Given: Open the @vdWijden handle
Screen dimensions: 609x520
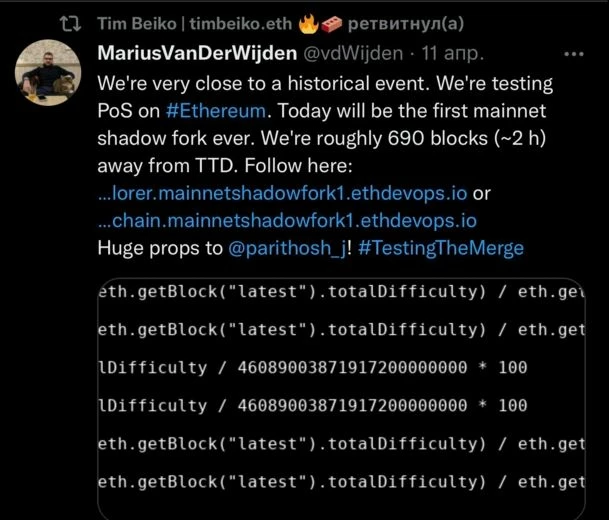Looking at the screenshot, I should click(353, 54).
